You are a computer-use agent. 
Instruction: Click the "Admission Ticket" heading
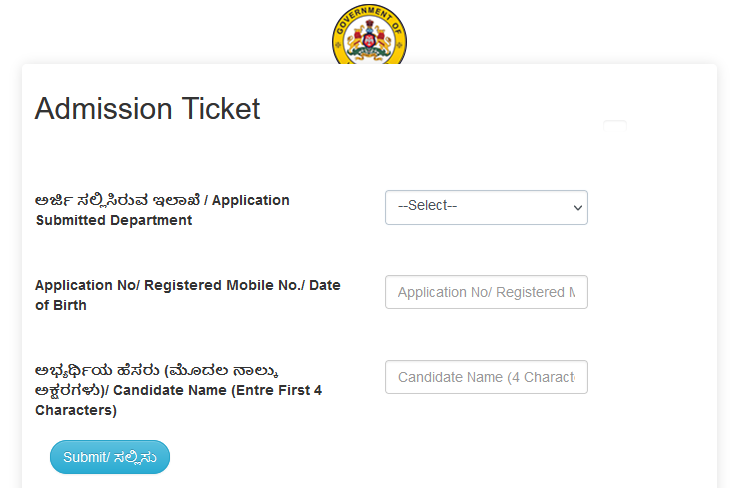[x=147, y=109]
